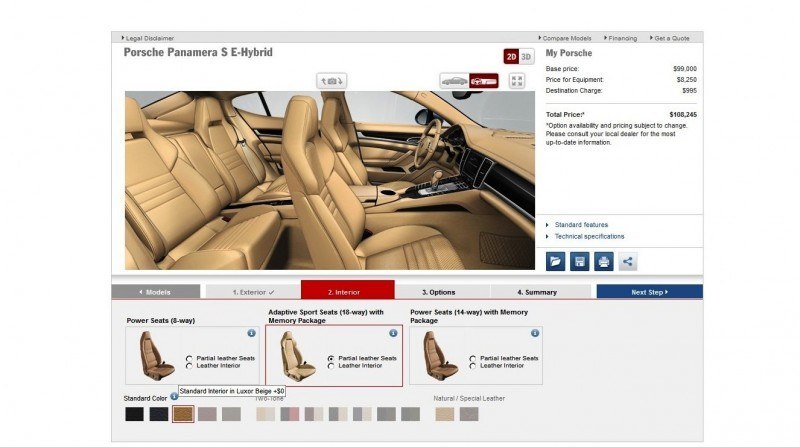Open the Legal Disclaimer link
The height and width of the screenshot is (447, 800).
149,38
